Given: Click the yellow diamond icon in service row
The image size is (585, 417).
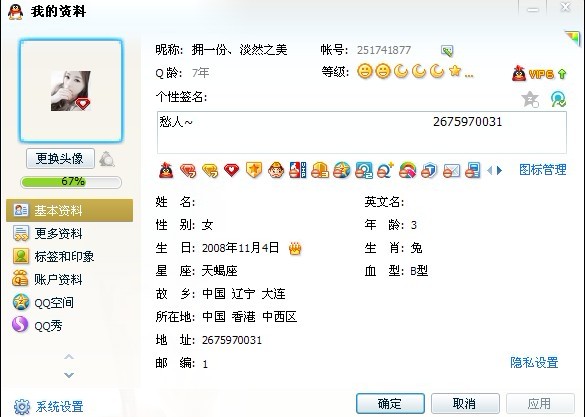Looking at the screenshot, I should point(210,170).
